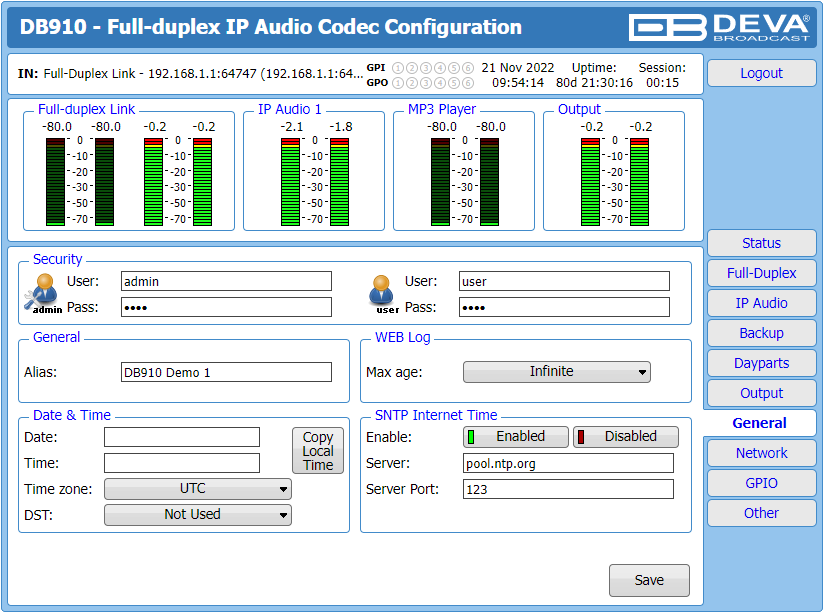The image size is (824, 613).
Task: Click the clock time 09:54:14
Action: pos(518,83)
